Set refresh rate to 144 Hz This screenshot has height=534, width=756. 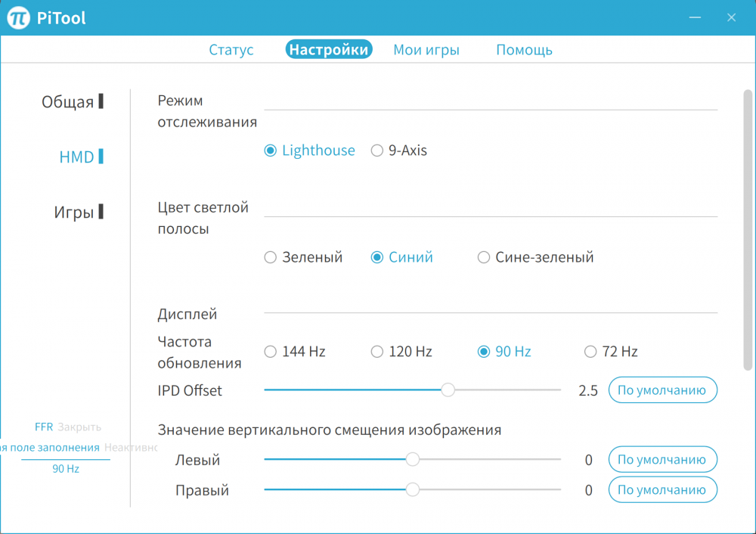click(270, 351)
